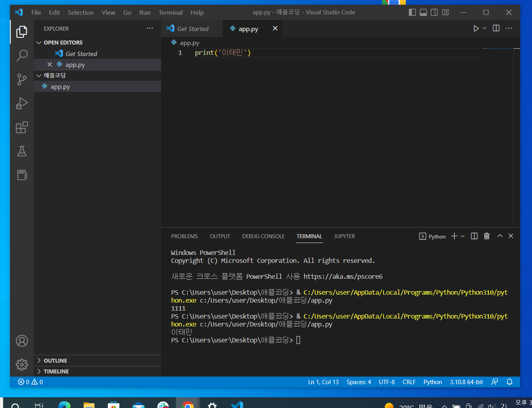532x408 pixels.
Task: Open Settings gear in Windows taskbar
Action: [x=212, y=405]
